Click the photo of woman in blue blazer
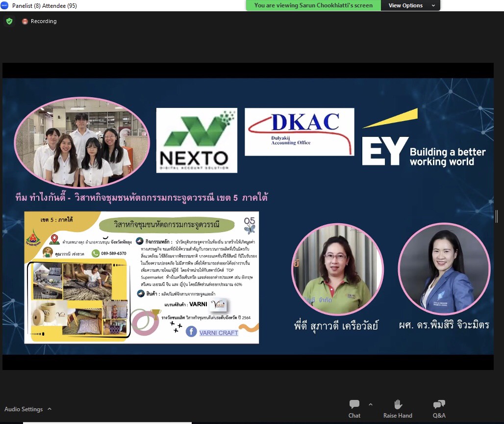The width and height of the screenshot is (504, 424). point(444,268)
